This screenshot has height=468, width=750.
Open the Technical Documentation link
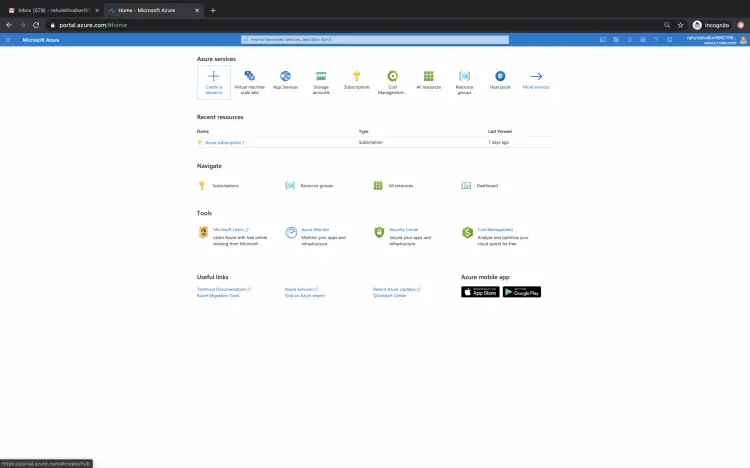coord(223,290)
